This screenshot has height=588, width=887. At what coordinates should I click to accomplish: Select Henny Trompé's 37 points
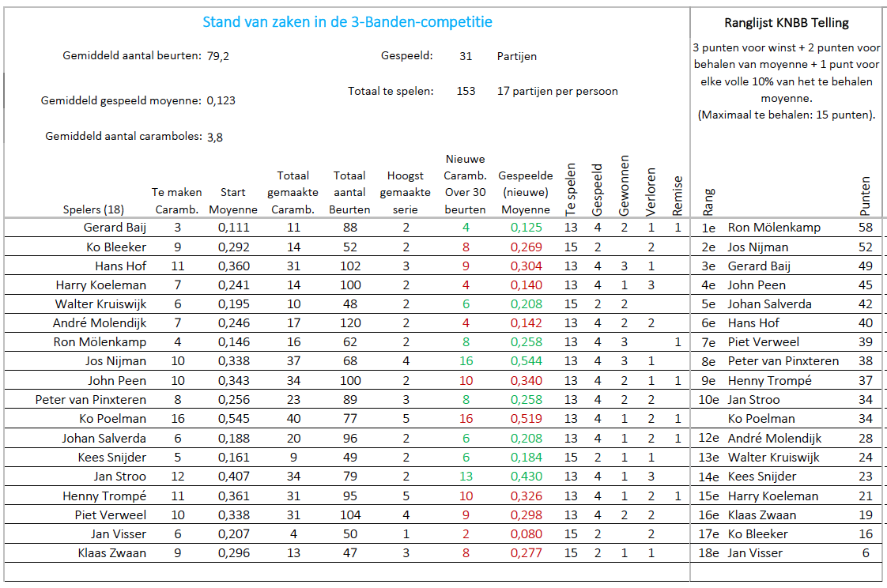pyautogui.click(x=866, y=380)
